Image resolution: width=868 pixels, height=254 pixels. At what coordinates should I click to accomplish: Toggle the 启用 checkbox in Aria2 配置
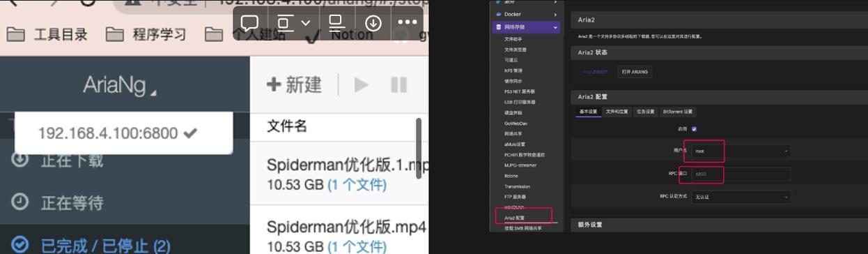coord(694,129)
